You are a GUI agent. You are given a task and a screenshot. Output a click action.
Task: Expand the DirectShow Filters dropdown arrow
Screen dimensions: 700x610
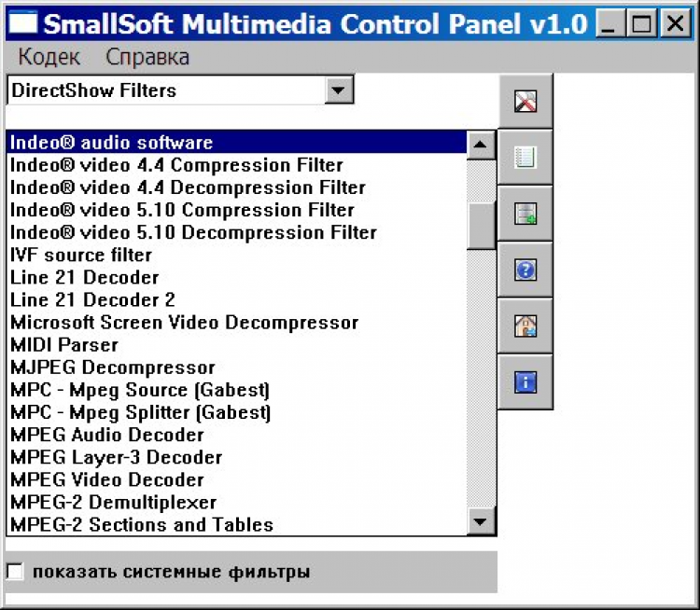(x=339, y=90)
